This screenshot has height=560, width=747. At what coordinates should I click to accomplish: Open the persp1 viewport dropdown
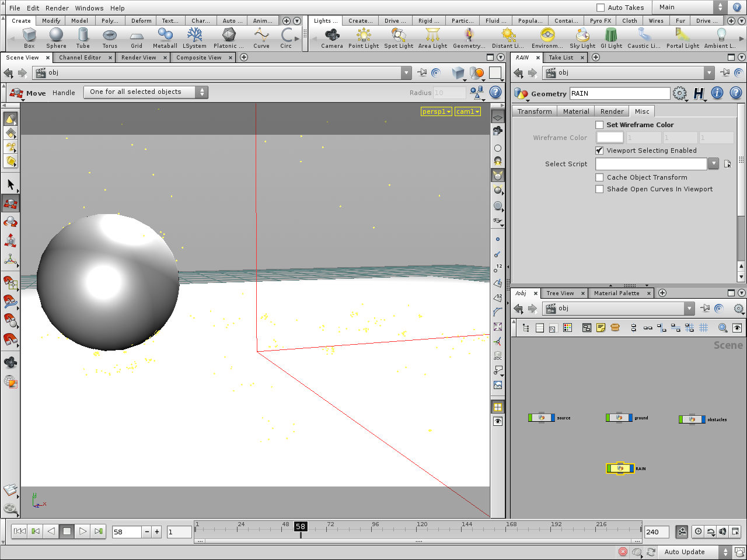[436, 111]
